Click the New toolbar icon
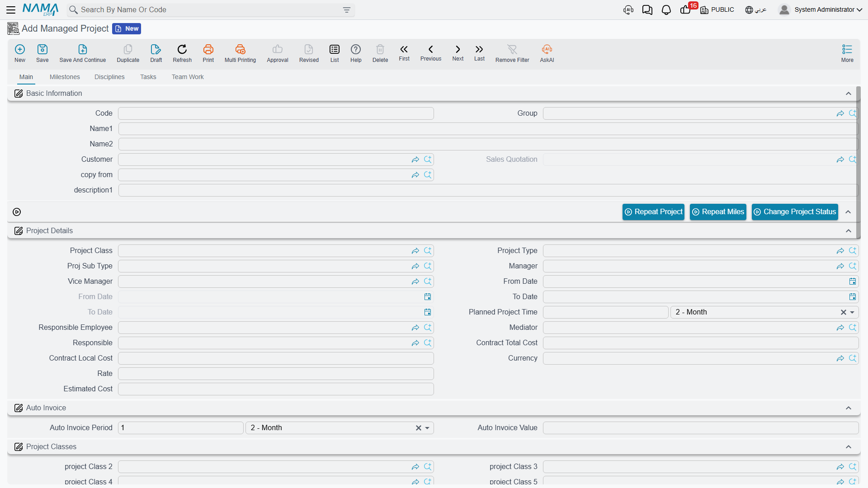This screenshot has height=488, width=868. 20,53
